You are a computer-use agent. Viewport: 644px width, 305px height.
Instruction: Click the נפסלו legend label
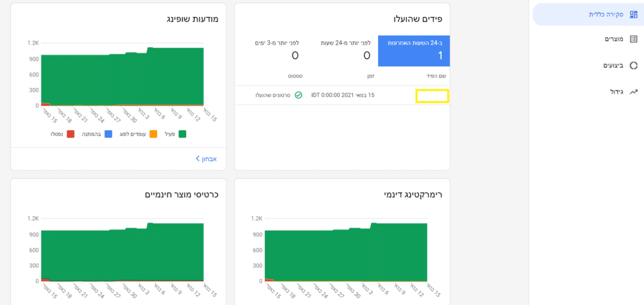click(57, 134)
